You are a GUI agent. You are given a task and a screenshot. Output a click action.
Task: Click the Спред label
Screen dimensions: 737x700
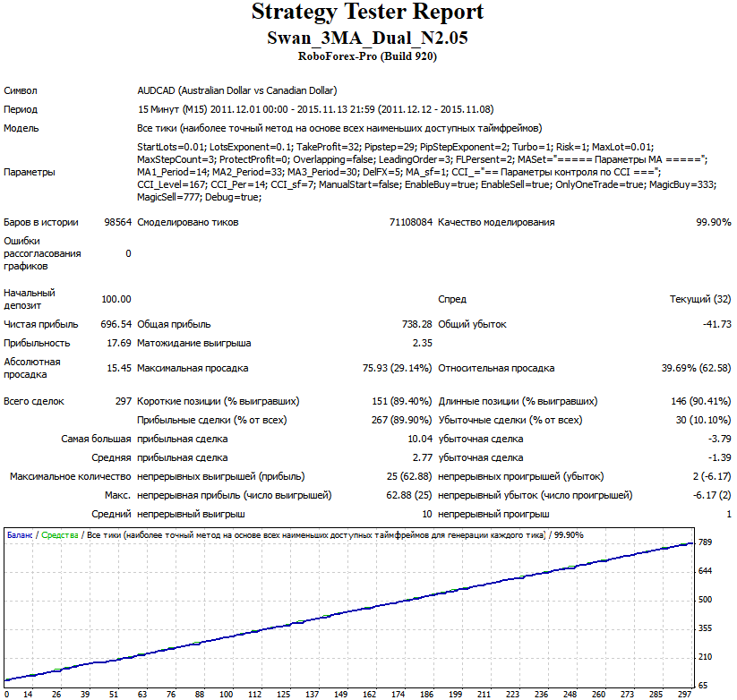pos(452,299)
